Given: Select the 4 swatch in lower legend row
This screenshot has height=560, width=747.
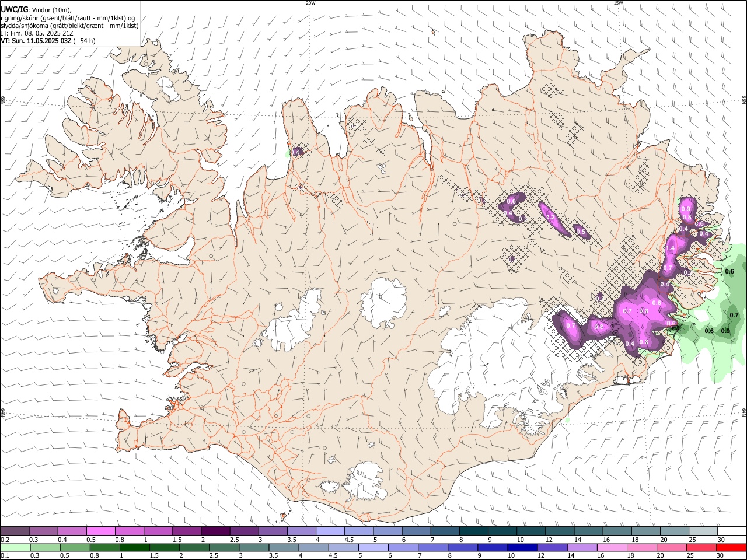Looking at the screenshot, I should 313,548.
